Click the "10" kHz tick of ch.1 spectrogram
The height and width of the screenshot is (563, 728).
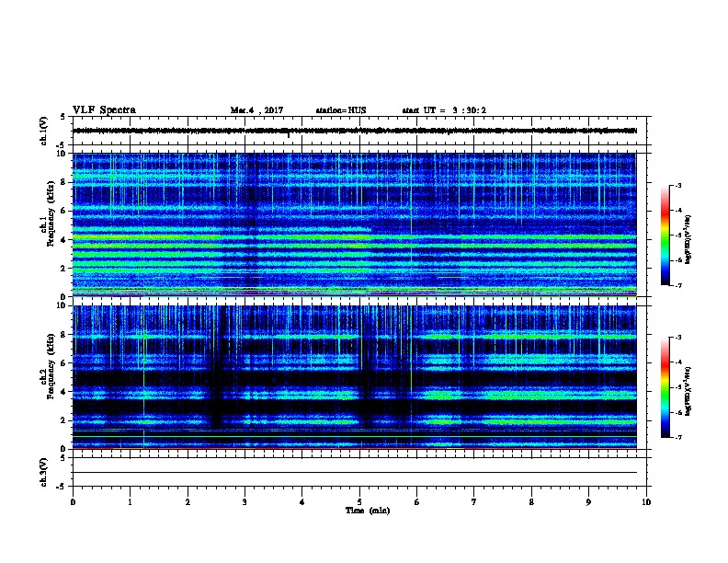coord(63,154)
